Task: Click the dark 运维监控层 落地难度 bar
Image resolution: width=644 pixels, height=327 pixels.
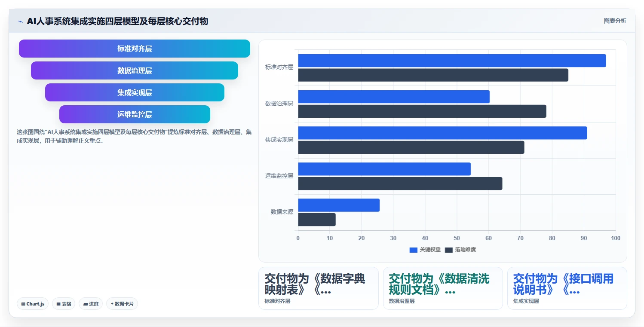Action: pos(400,183)
